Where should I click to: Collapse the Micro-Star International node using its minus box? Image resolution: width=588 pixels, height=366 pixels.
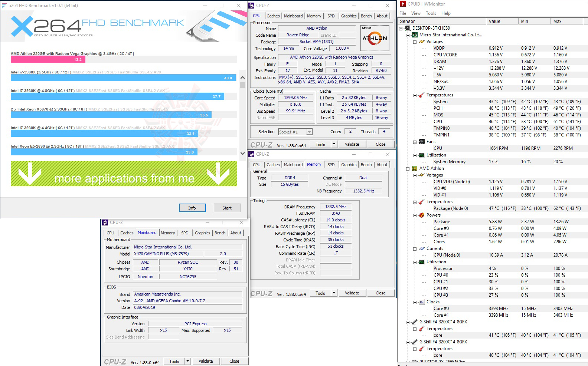[x=408, y=35]
